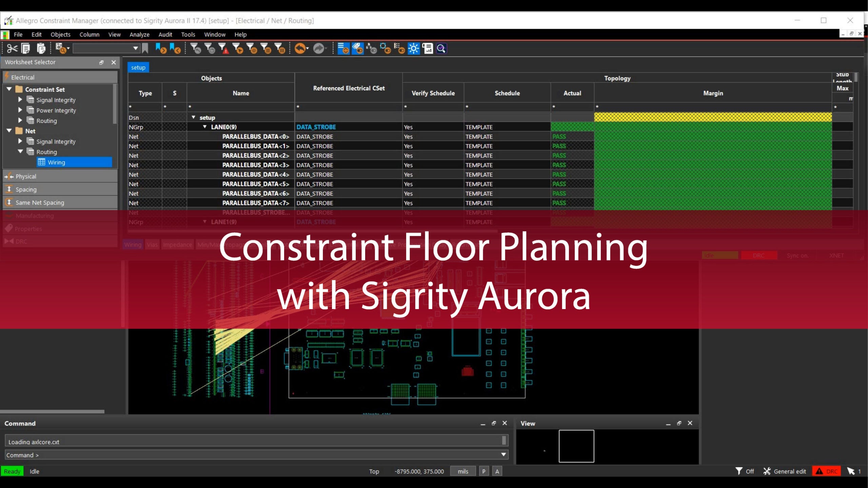Click the Worksheet Selector tree vertical scrollbar
The width and height of the screenshot is (868, 488).
pos(115,104)
